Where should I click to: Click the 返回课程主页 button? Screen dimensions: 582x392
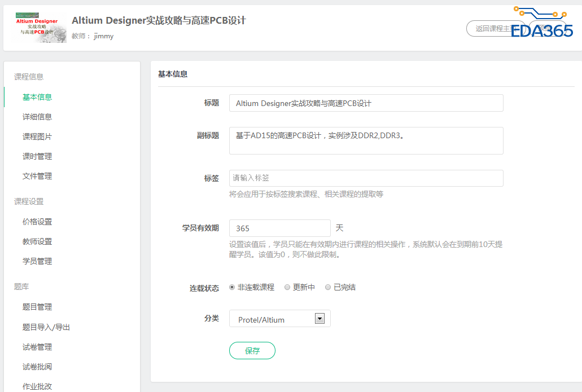point(496,29)
